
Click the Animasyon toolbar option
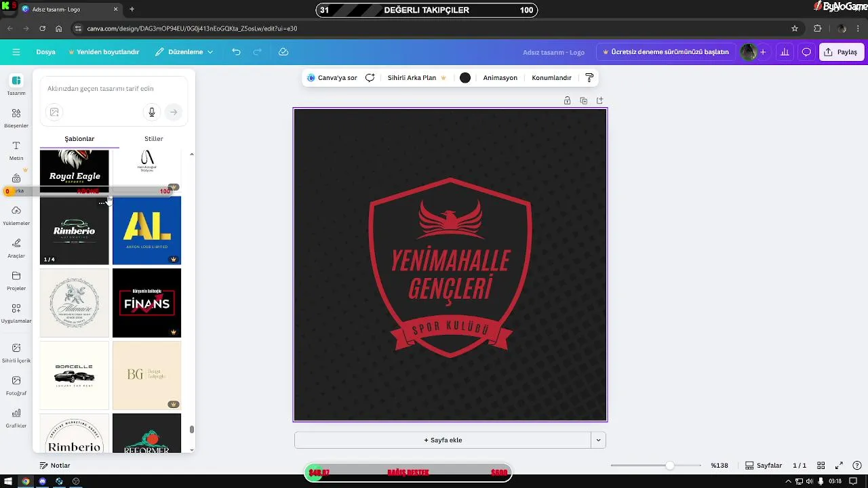[500, 78]
